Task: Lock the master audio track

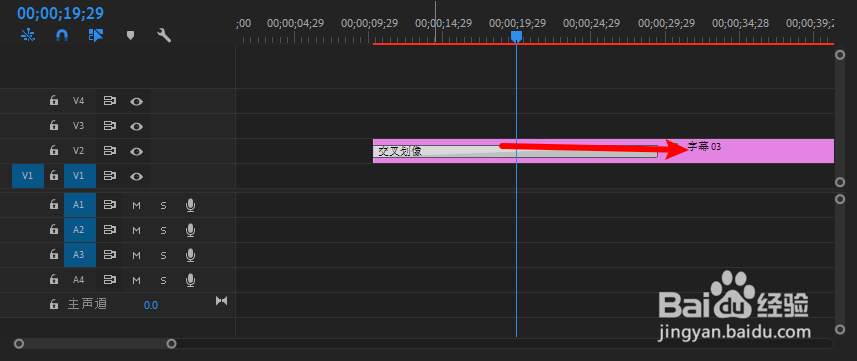Action: pos(54,304)
